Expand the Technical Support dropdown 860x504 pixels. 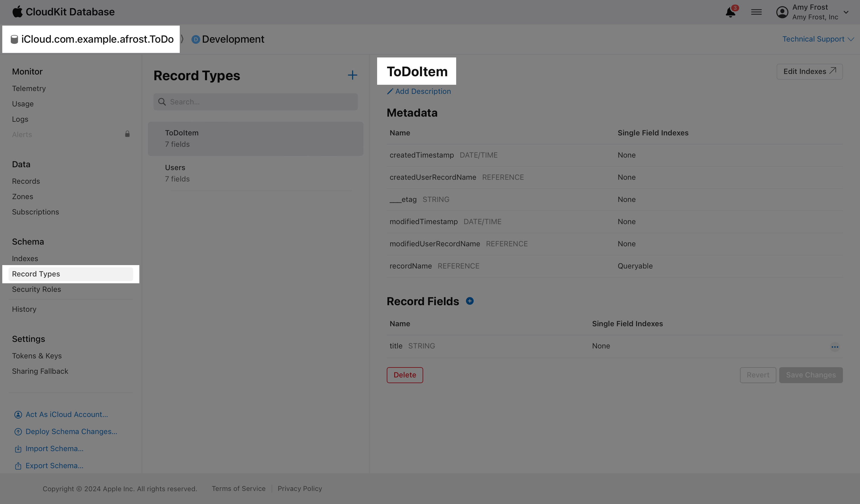click(x=818, y=39)
